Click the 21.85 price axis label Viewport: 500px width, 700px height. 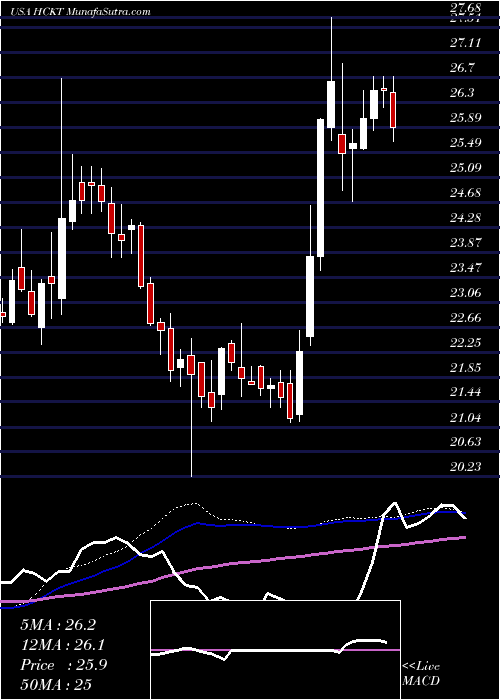466,368
